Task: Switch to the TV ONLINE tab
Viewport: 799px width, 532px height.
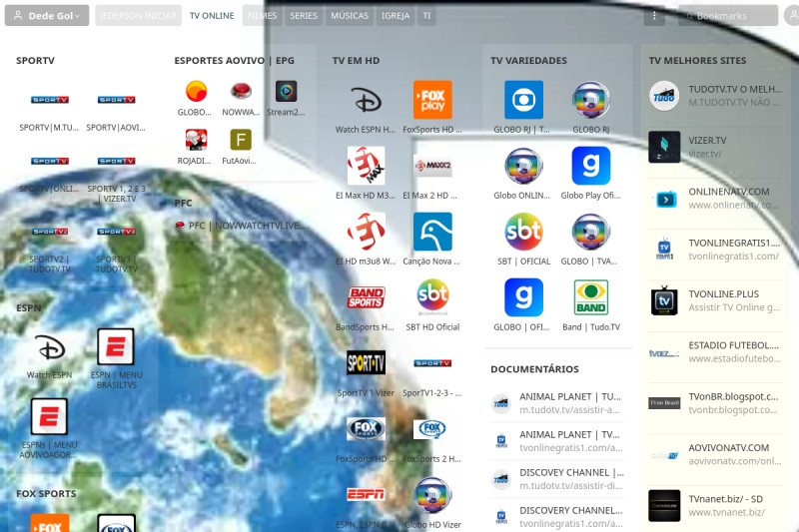Action: pyautogui.click(x=212, y=15)
